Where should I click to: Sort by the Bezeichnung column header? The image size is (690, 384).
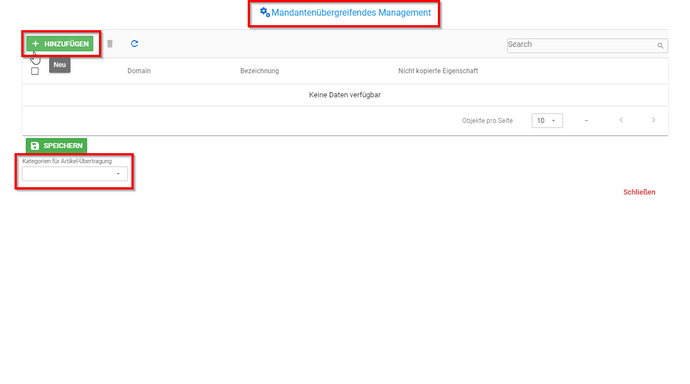coord(260,71)
